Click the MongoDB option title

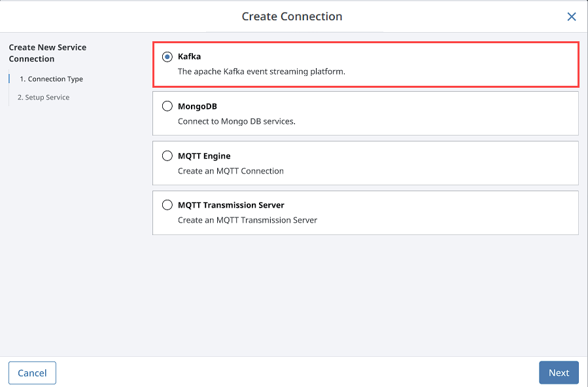[x=198, y=106]
